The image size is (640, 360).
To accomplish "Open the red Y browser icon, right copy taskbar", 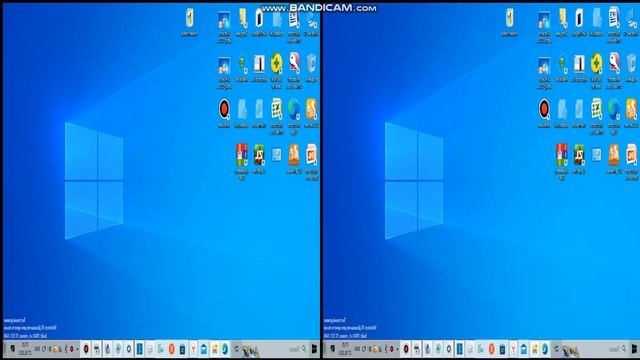I will pos(513,349).
